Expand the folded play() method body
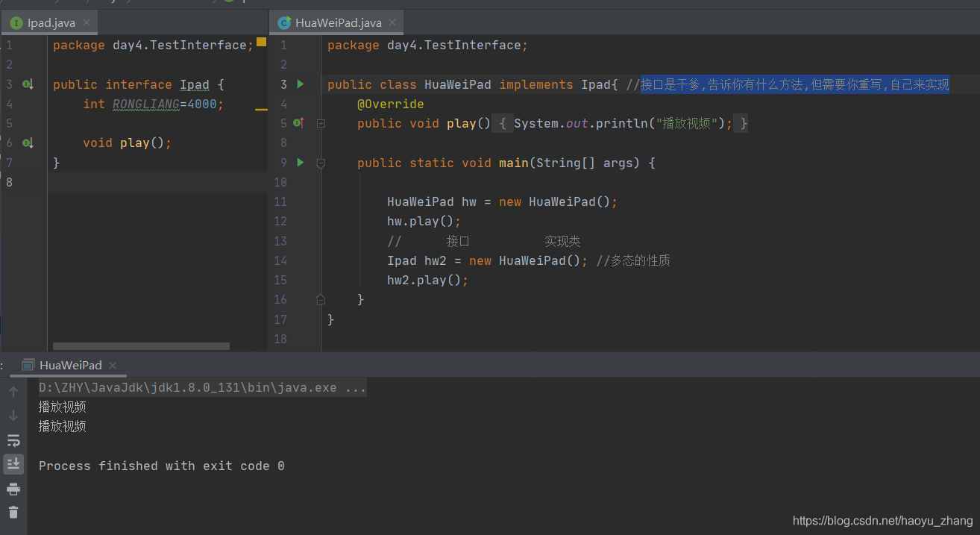Image resolution: width=980 pixels, height=535 pixels. tap(321, 123)
